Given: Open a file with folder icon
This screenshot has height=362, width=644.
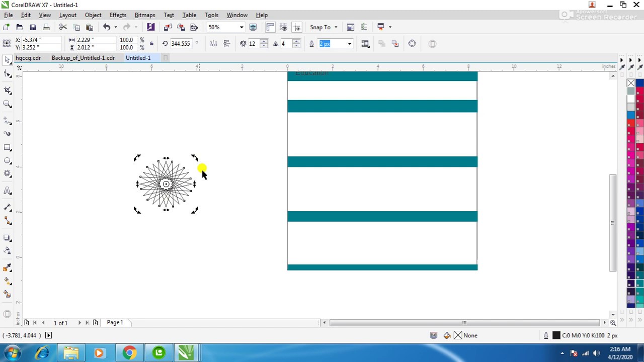Looking at the screenshot, I should click(20, 27).
